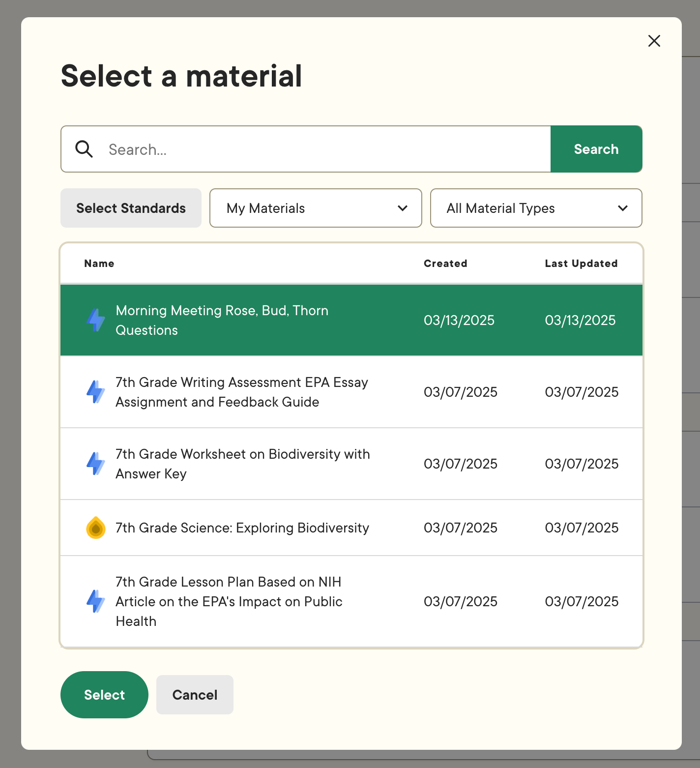This screenshot has height=768, width=700.
Task: Open the Select Standards filter
Action: (x=131, y=208)
